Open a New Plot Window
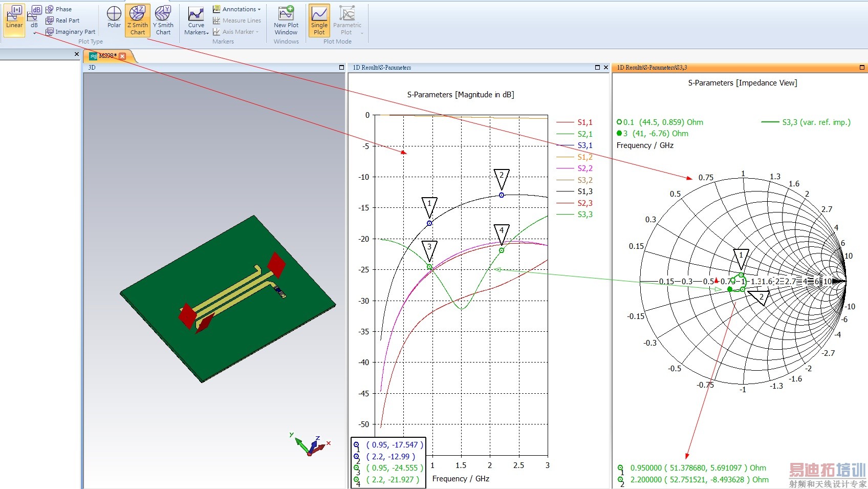The height and width of the screenshot is (489, 868). point(286,21)
